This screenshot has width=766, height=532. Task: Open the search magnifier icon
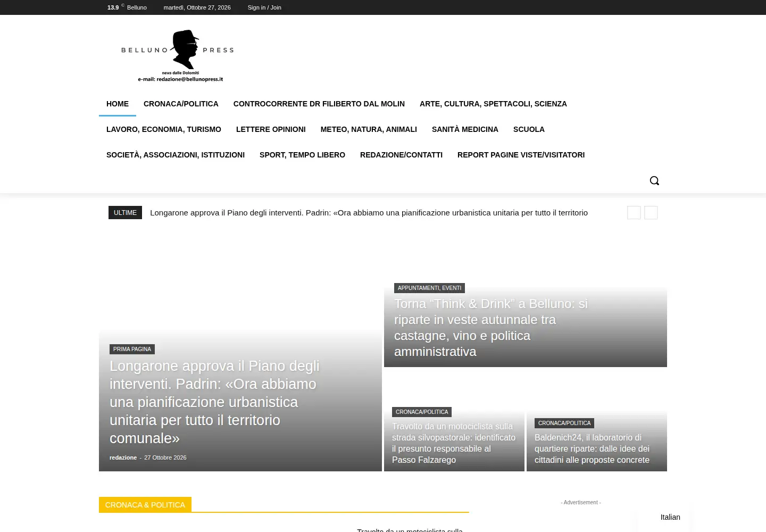click(654, 180)
